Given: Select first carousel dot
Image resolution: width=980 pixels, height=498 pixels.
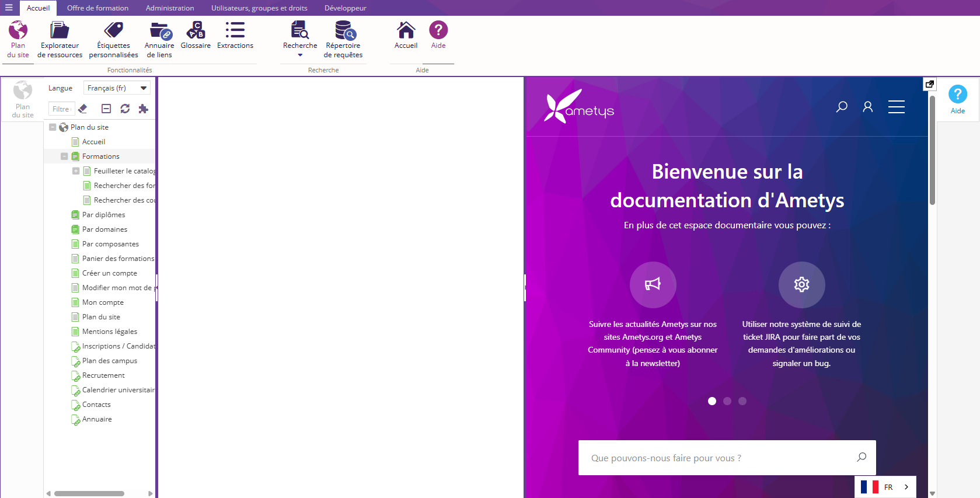Looking at the screenshot, I should click(712, 401).
